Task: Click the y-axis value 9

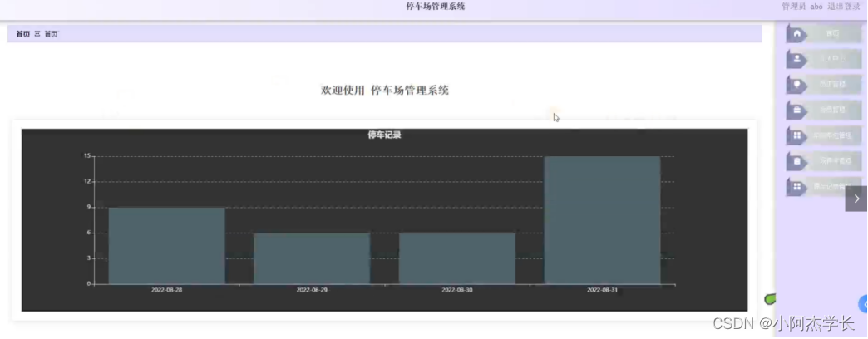Action: tap(89, 208)
